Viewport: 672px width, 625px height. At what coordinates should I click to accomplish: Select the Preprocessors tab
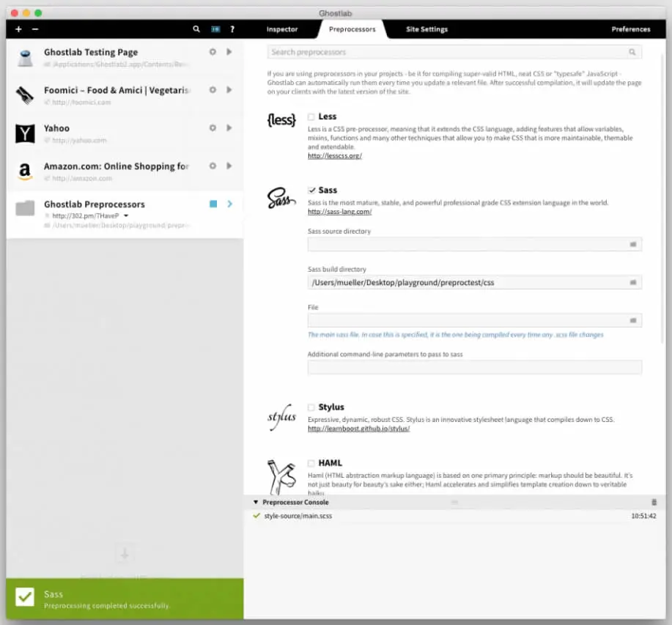(x=352, y=29)
